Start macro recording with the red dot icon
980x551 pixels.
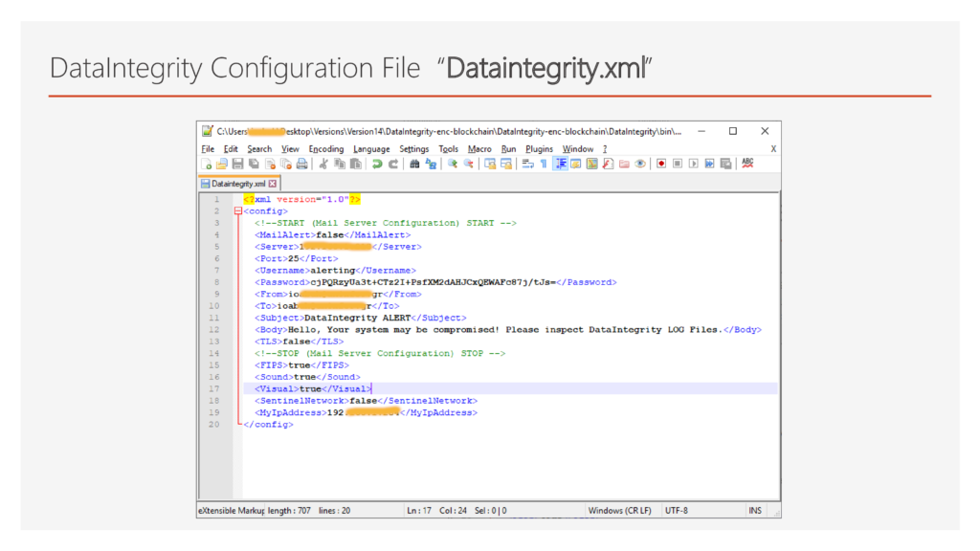(x=660, y=165)
